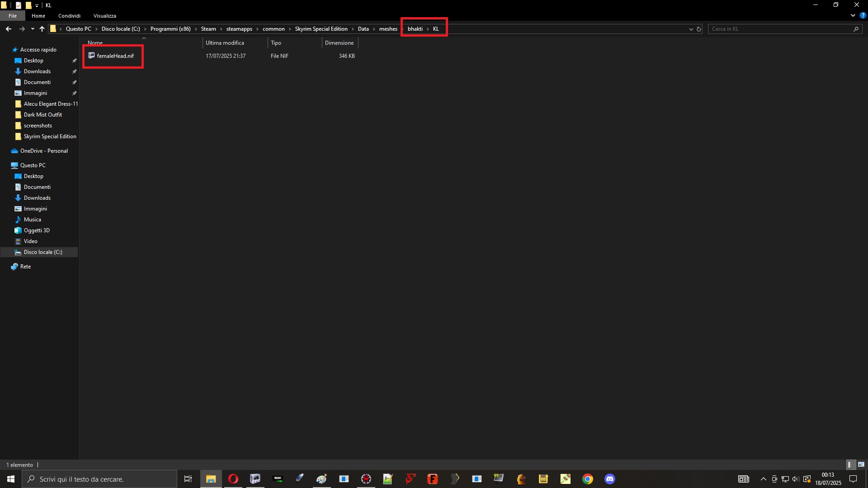This screenshot has height=488, width=868.
Task: Open the news and interests tray icon
Action: coord(744,479)
